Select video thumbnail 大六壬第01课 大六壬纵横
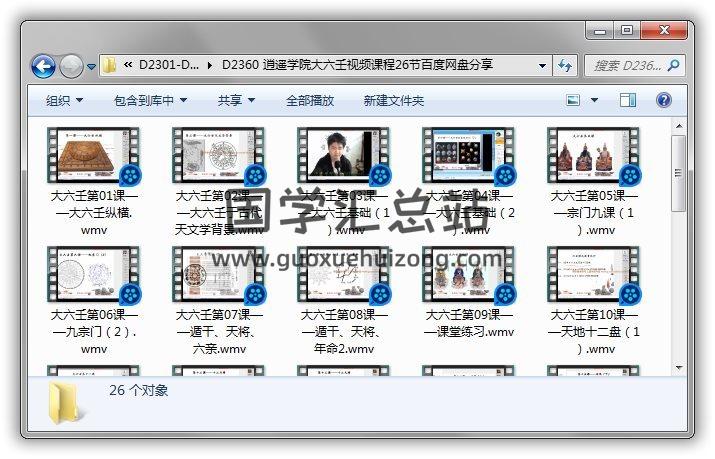Image resolution: width=715 pixels, height=459 pixels. (x=94, y=155)
